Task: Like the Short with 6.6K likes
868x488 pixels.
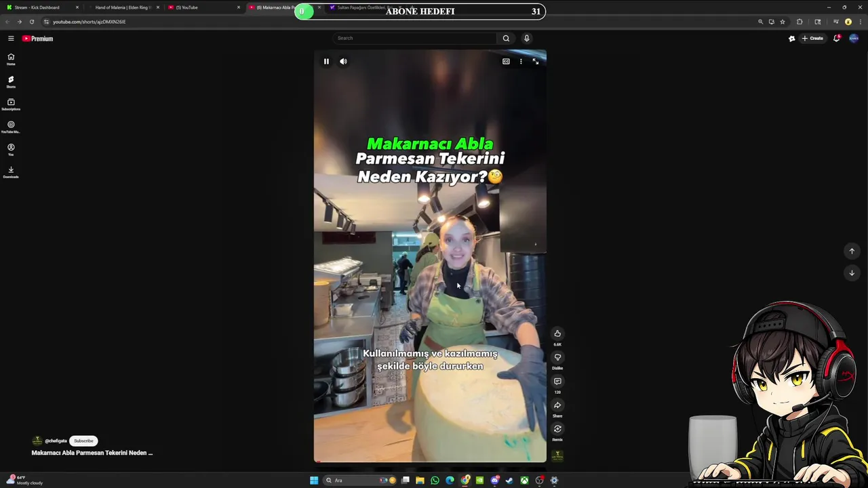Action: tap(557, 333)
